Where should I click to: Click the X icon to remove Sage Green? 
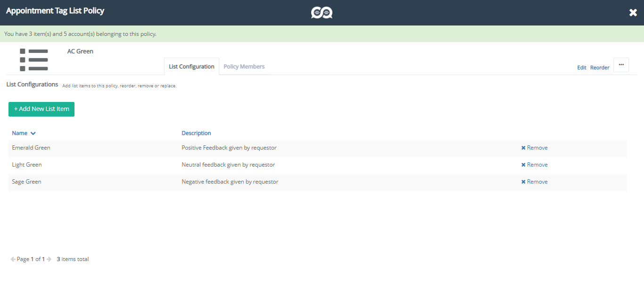click(x=523, y=182)
